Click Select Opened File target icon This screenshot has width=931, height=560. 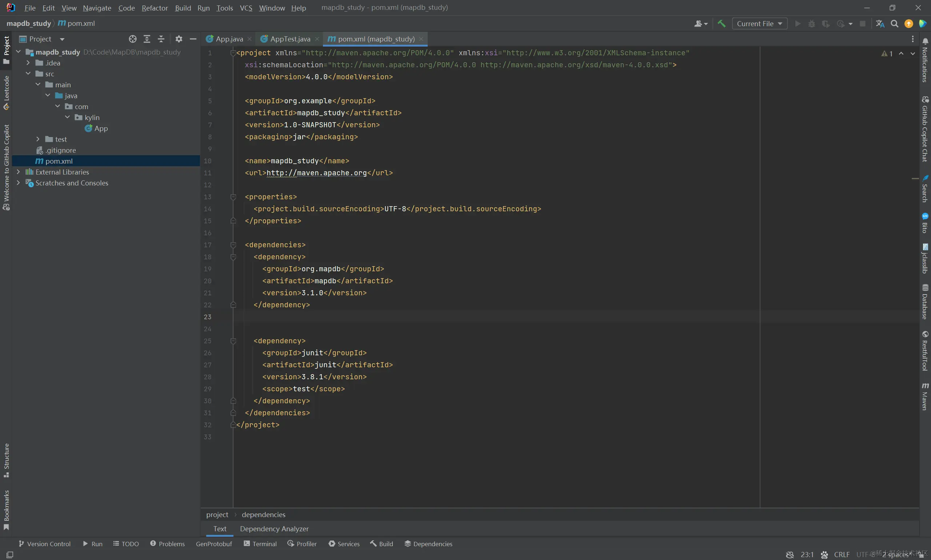coord(132,39)
